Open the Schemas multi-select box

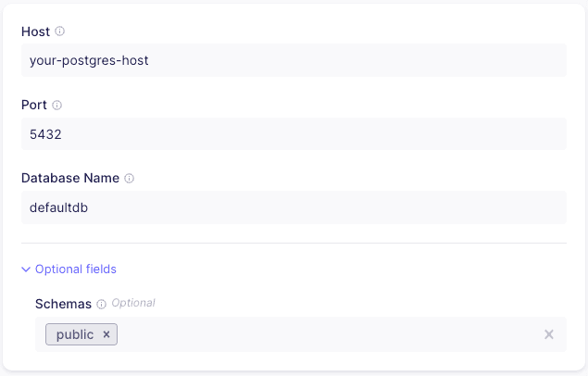point(324,334)
